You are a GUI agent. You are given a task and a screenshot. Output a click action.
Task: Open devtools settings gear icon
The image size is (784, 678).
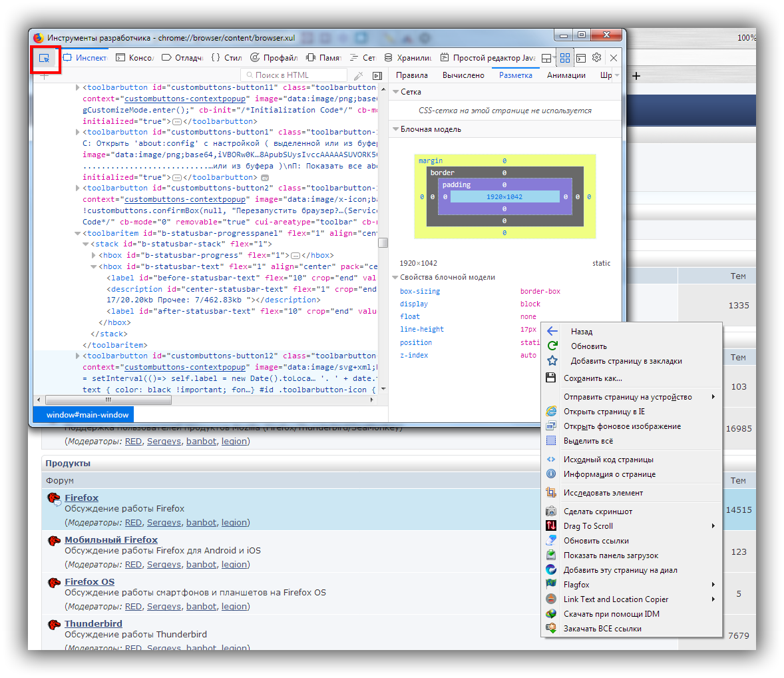pos(596,58)
